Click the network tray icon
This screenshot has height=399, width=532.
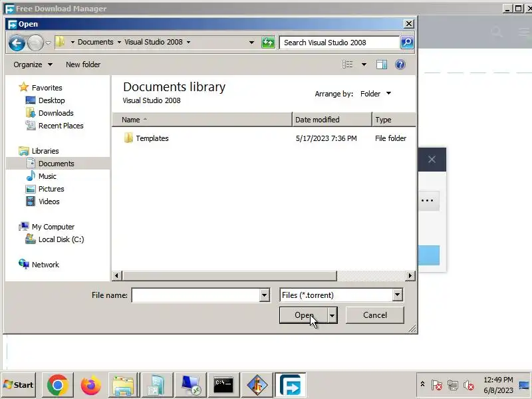coord(452,385)
